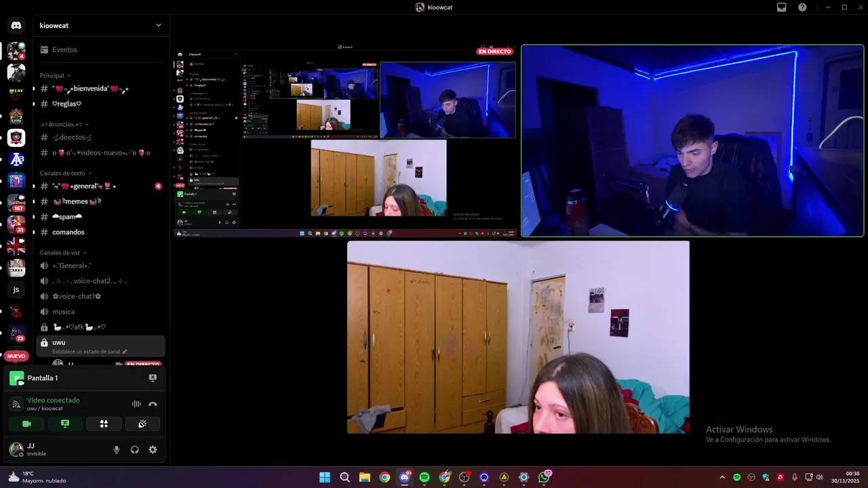Open kioowcat server dropdown menu
This screenshot has width=868, height=488.
pos(101,25)
